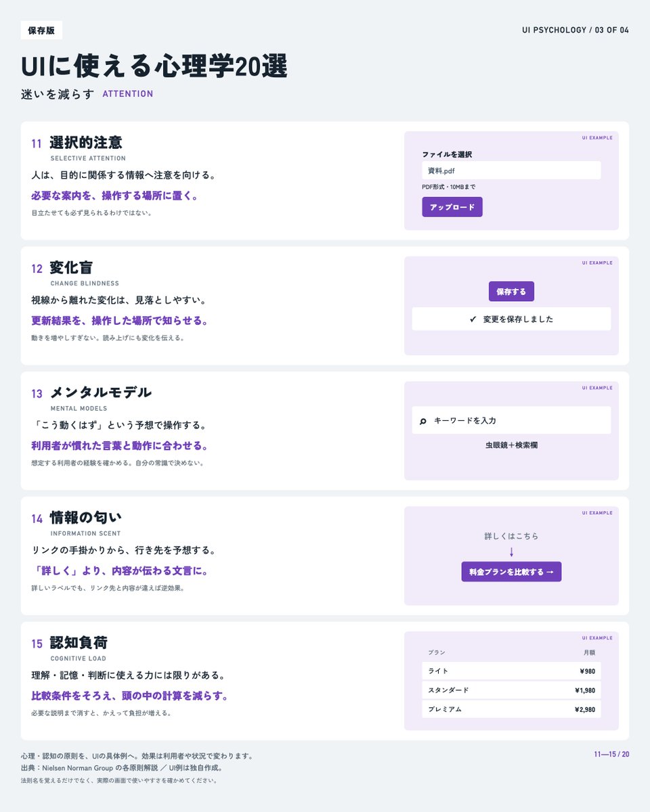Image resolution: width=650 pixels, height=812 pixels.
Task: Click the 資料.pdf file field
Action: (x=511, y=171)
